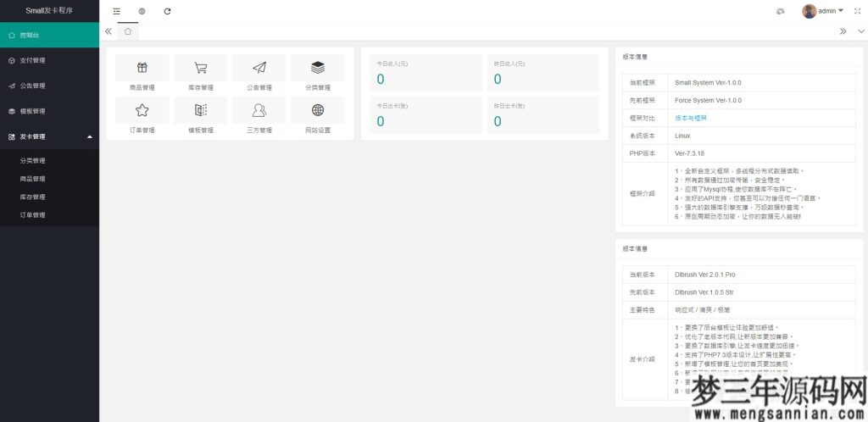
Task: Click the 今日收入(元) statistic card
Action: pyautogui.click(x=426, y=73)
